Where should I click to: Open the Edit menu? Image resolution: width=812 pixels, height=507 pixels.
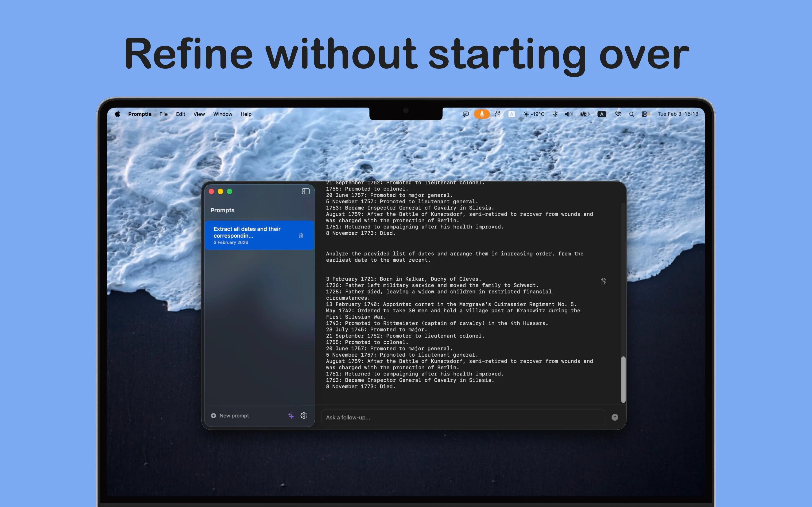[180, 114]
